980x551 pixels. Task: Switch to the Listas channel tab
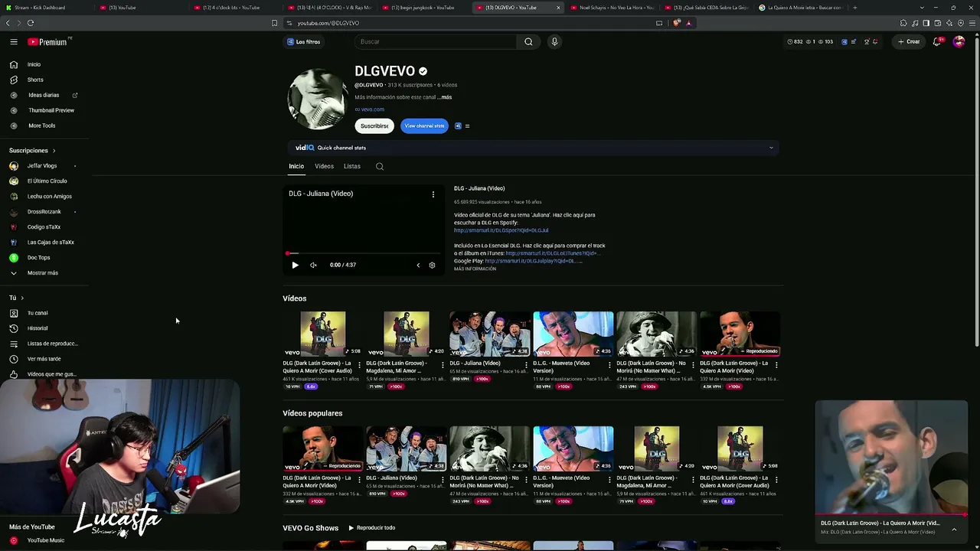click(x=352, y=166)
